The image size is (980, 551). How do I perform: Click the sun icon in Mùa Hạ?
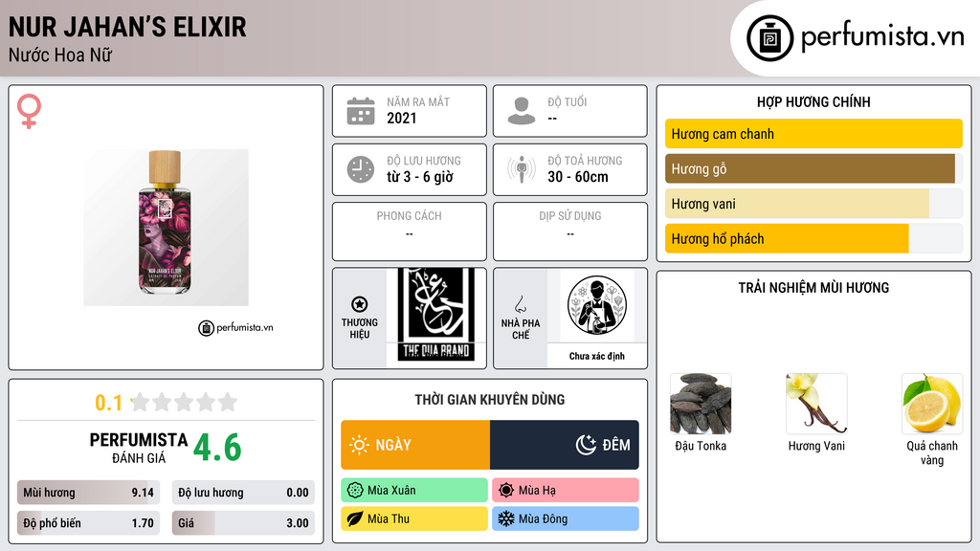click(506, 491)
